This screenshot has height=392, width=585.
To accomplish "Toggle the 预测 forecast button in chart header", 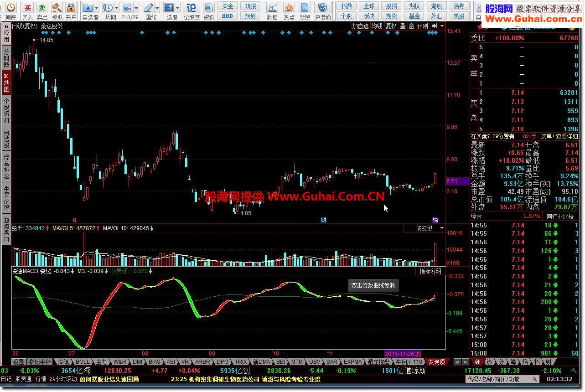I will tap(423, 26).
